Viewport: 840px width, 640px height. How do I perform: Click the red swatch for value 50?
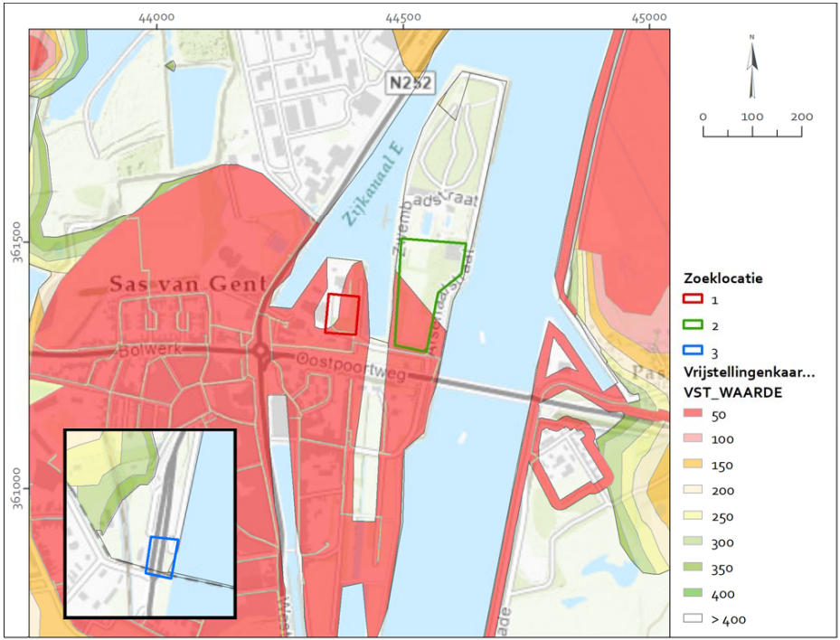coord(693,414)
